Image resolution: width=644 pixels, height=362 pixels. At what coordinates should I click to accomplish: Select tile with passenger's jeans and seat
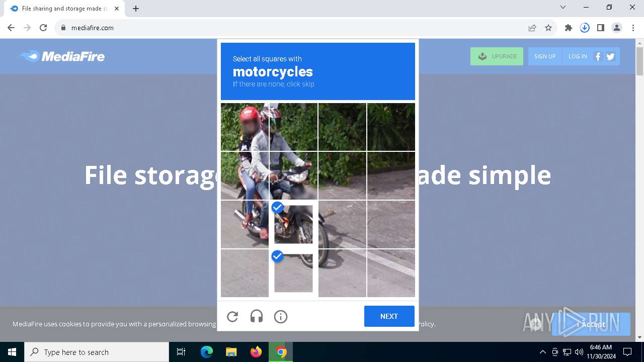(245, 175)
